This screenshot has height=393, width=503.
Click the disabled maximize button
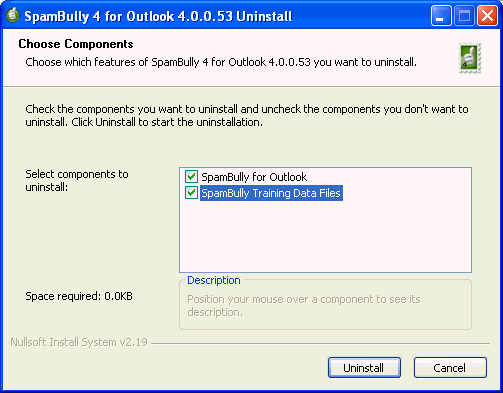[464, 16]
